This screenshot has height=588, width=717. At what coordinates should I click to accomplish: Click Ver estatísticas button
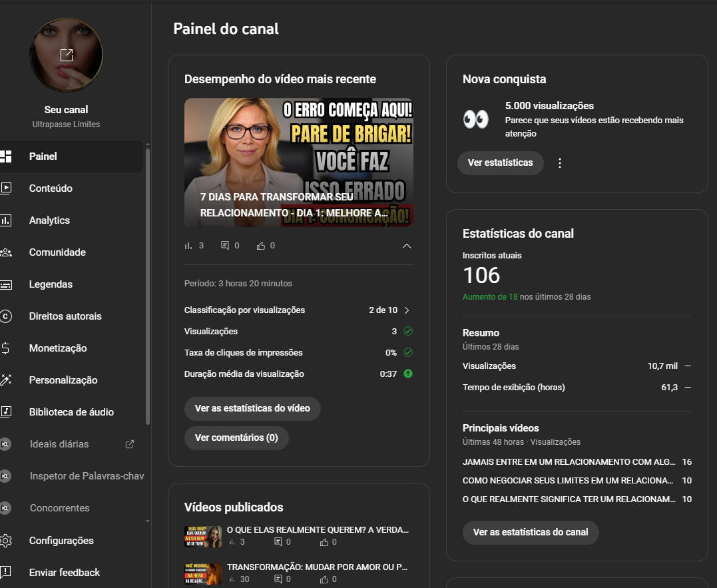coord(500,162)
